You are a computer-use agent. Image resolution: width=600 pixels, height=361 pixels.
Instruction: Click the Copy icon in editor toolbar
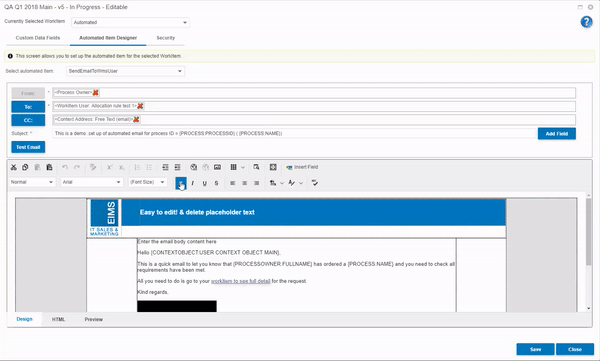tap(25, 167)
